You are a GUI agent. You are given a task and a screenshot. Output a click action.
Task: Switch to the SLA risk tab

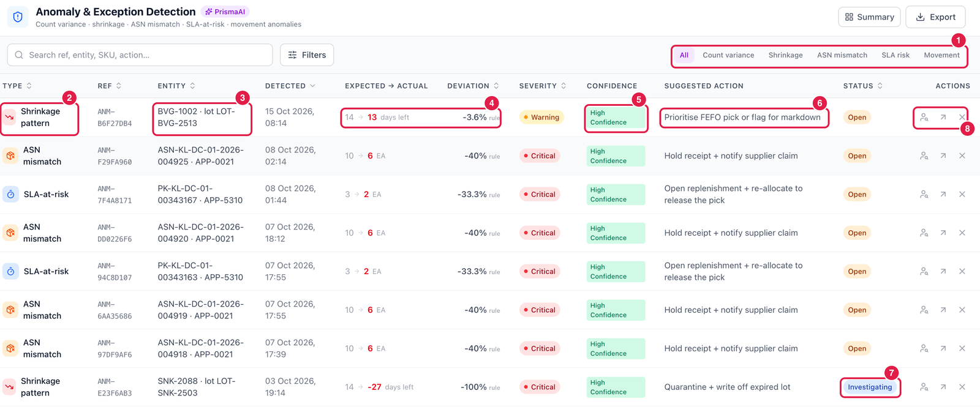pos(895,55)
